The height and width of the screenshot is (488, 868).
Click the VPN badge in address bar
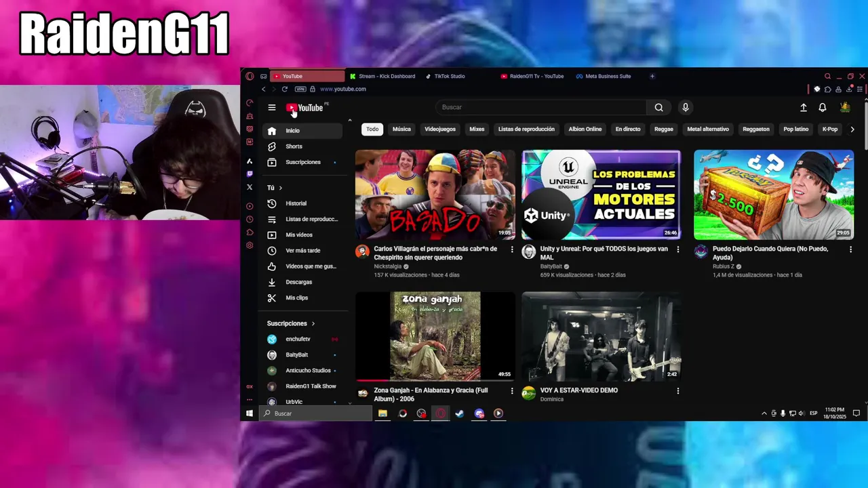tap(300, 89)
